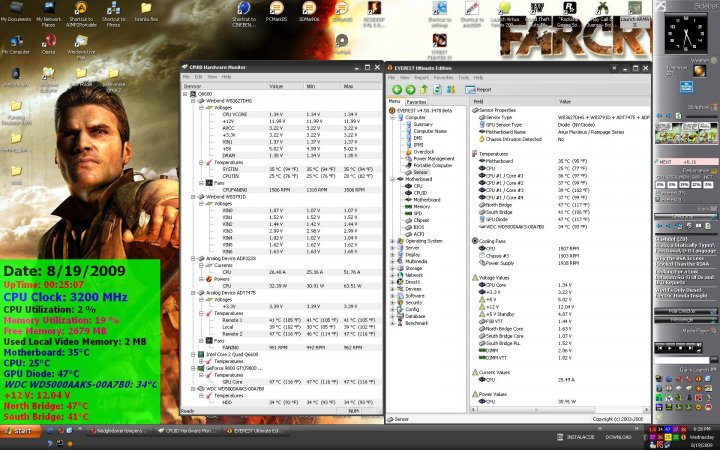720x450 pixels.
Task: Click the green Back arrow in EVEREST toolbar
Action: click(x=397, y=90)
